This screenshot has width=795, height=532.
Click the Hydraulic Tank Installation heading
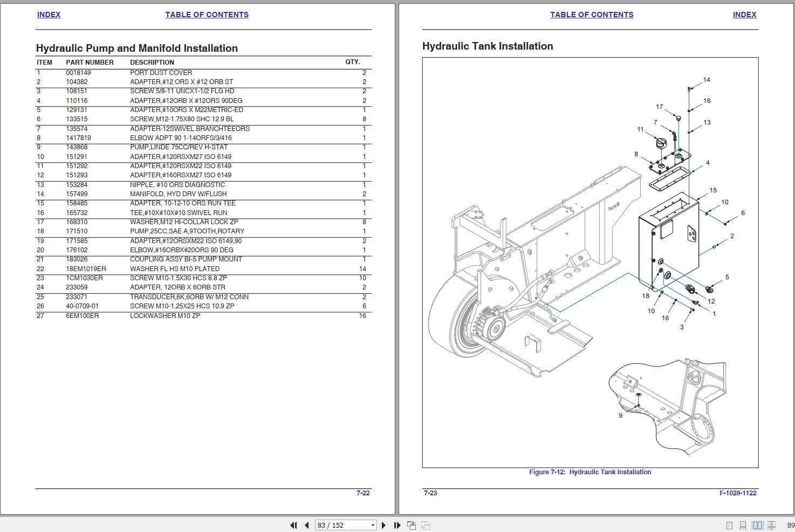click(x=488, y=46)
